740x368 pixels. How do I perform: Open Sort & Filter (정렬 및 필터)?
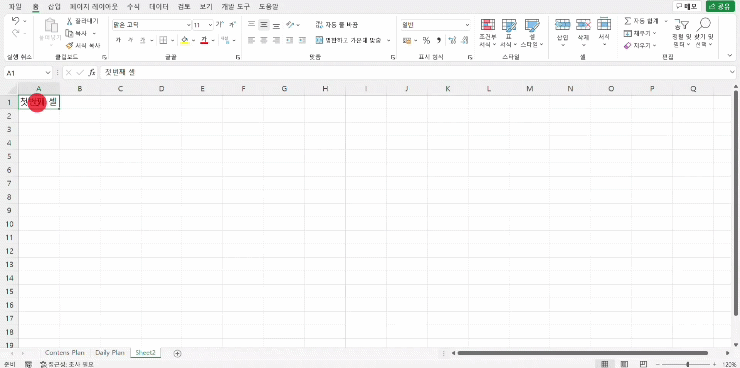pos(681,33)
